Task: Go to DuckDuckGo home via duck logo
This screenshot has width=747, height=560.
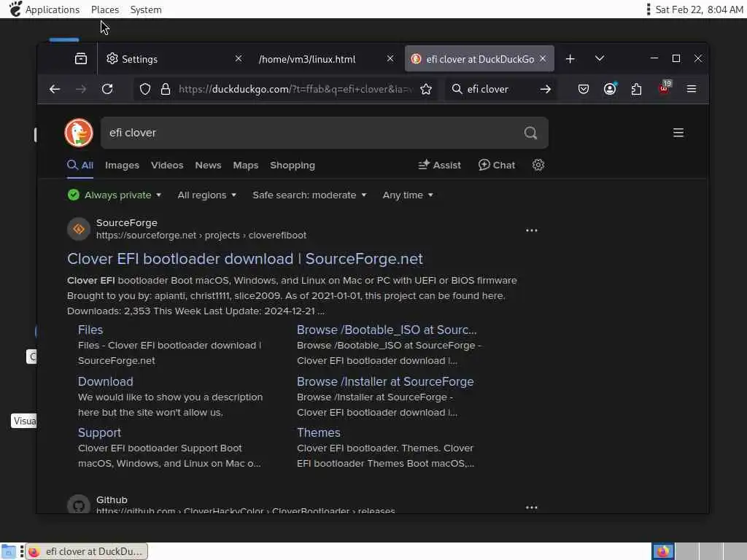Action: [79, 133]
